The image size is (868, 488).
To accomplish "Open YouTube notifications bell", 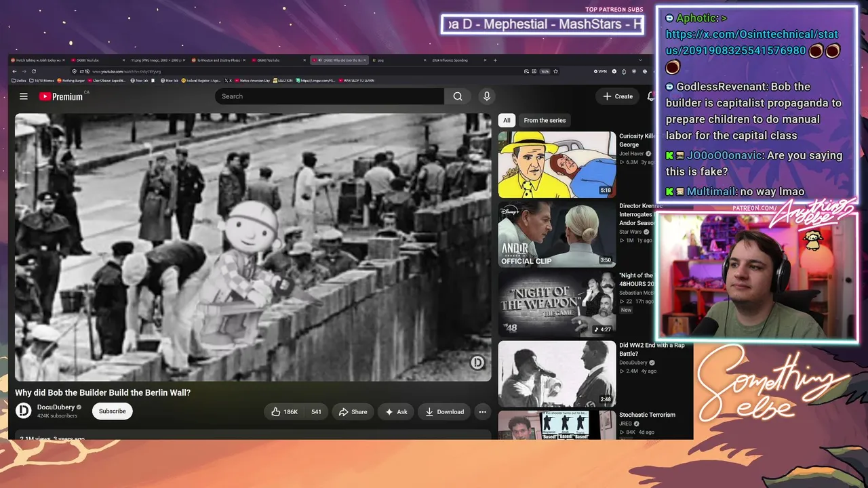I will [650, 96].
